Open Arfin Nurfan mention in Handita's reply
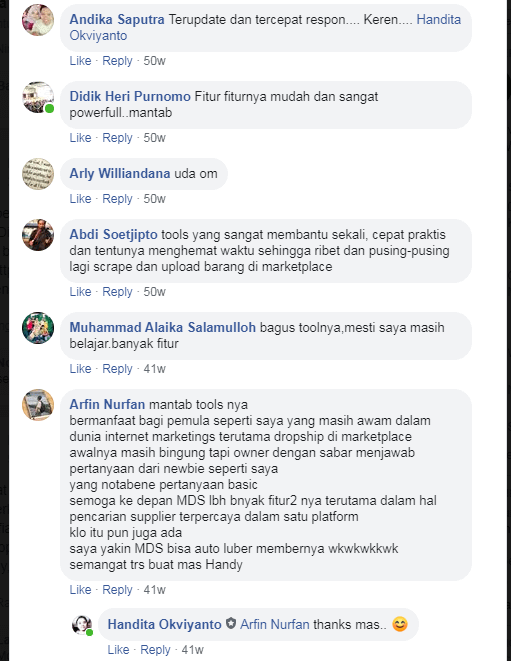511x661 pixels. [274, 624]
